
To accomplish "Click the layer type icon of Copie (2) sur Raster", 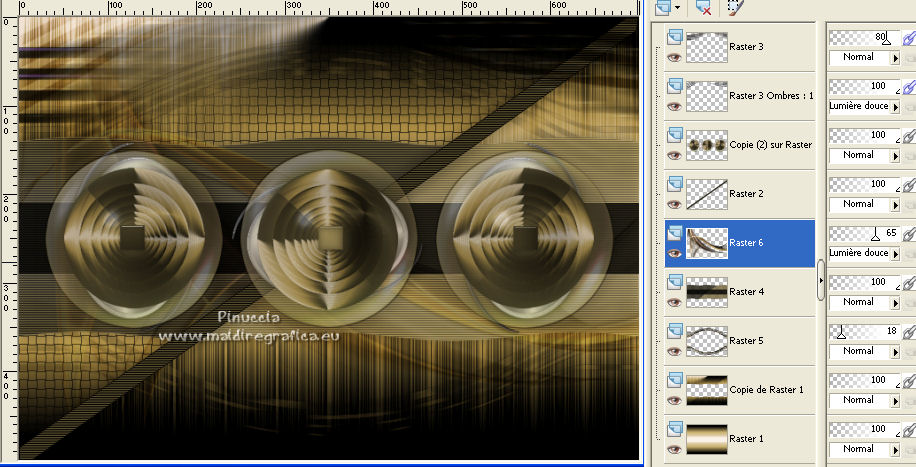I will pos(675,134).
